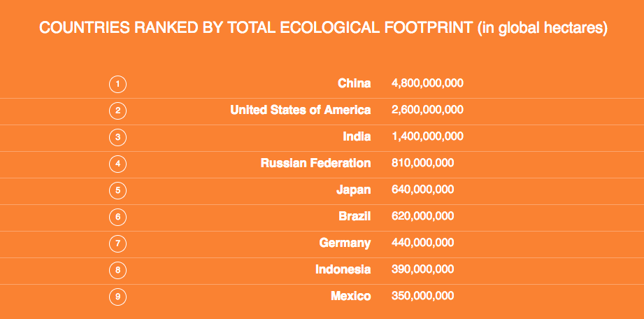Click the Japan country label
The height and width of the screenshot is (319, 644).
pos(353,190)
